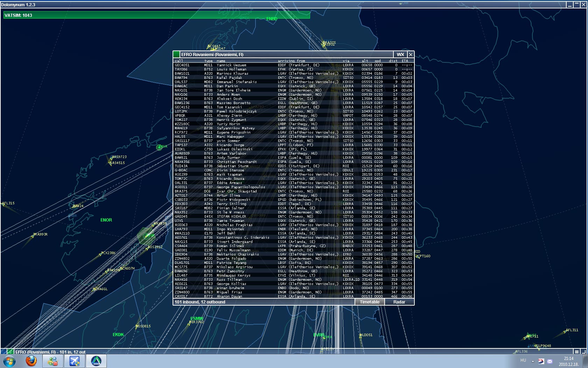The image size is (588, 368).
Task: Open the hamburger menu icon in the bottom bar
Action: pos(576,352)
